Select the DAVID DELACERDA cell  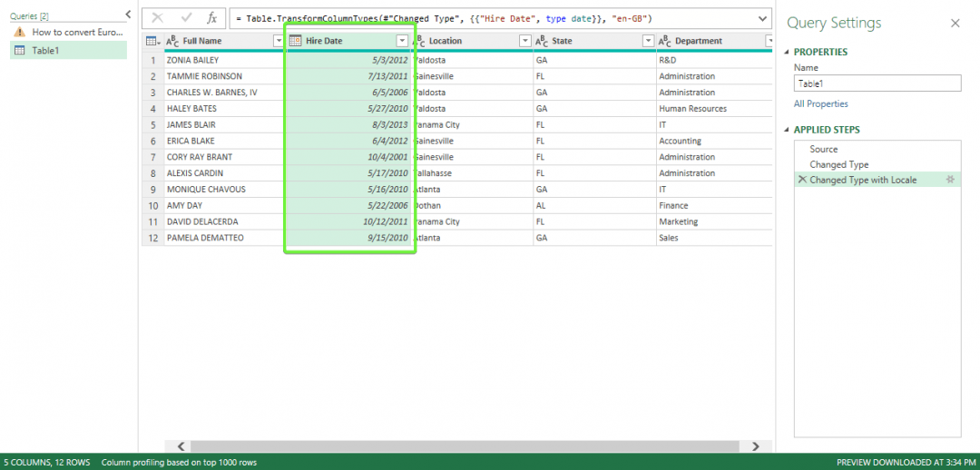click(x=225, y=222)
